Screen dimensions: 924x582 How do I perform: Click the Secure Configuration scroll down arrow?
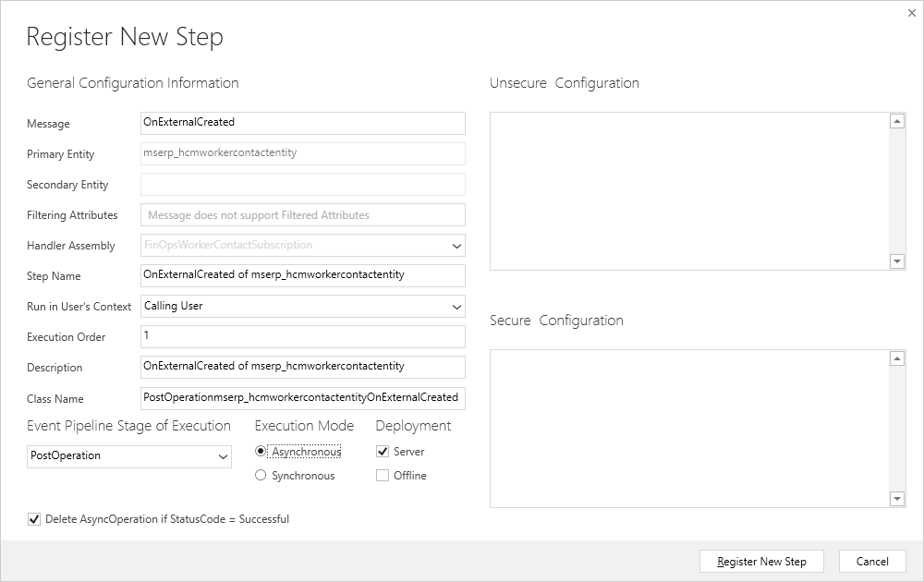pos(896,499)
